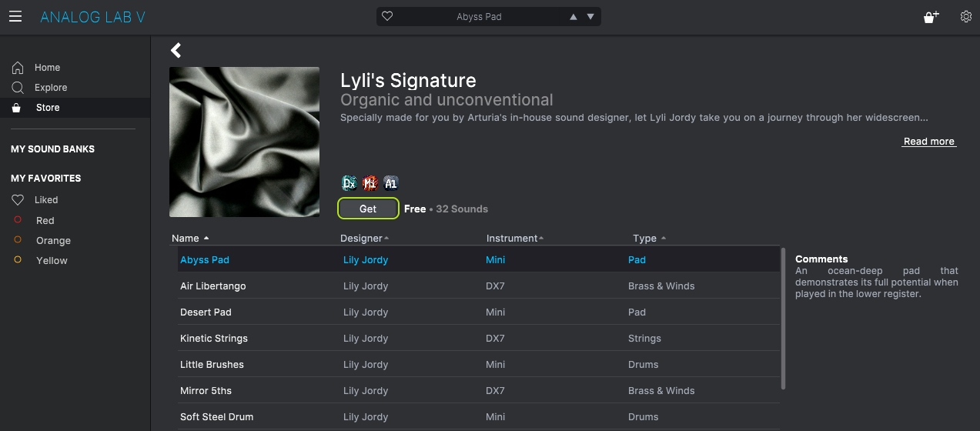Select the Red favorites color circle
This screenshot has width=980, height=431.
(18, 220)
